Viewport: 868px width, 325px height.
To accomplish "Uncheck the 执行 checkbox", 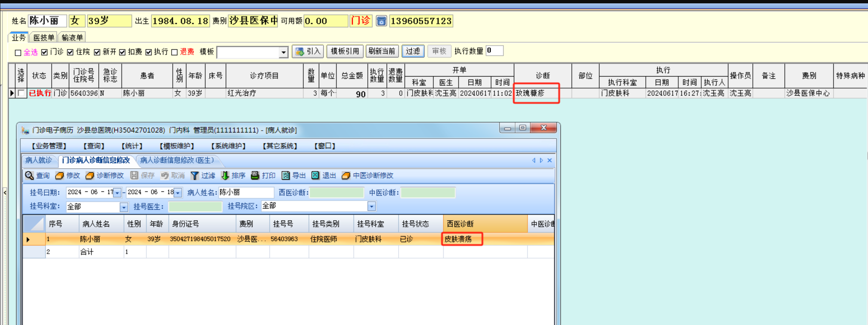I will (x=149, y=52).
